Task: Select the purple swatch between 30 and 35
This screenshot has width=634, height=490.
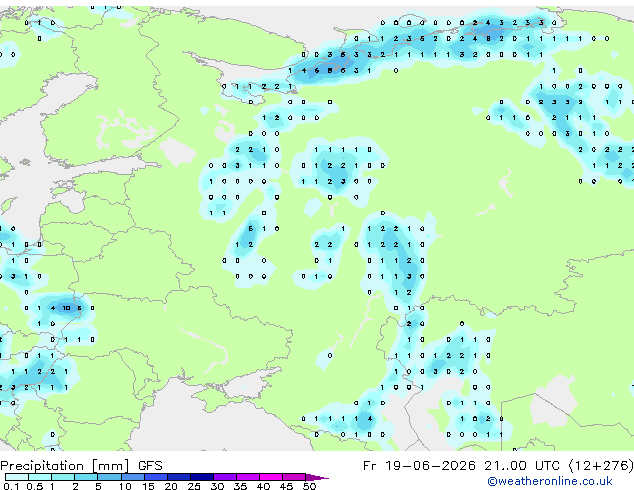Action: point(225,477)
